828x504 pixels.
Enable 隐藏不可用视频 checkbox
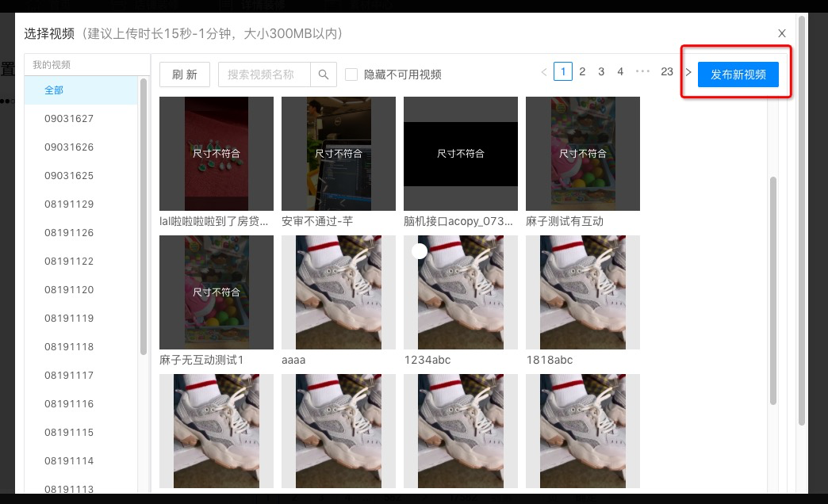[351, 74]
